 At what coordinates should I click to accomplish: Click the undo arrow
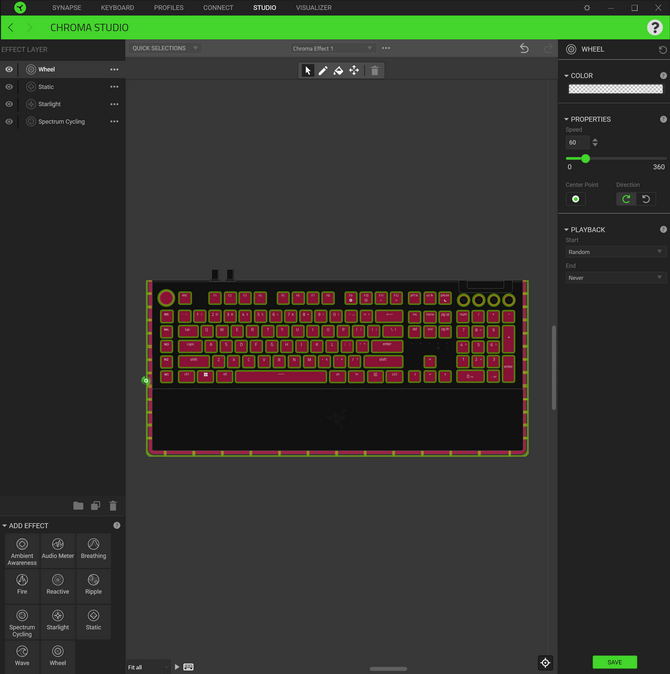pos(524,48)
